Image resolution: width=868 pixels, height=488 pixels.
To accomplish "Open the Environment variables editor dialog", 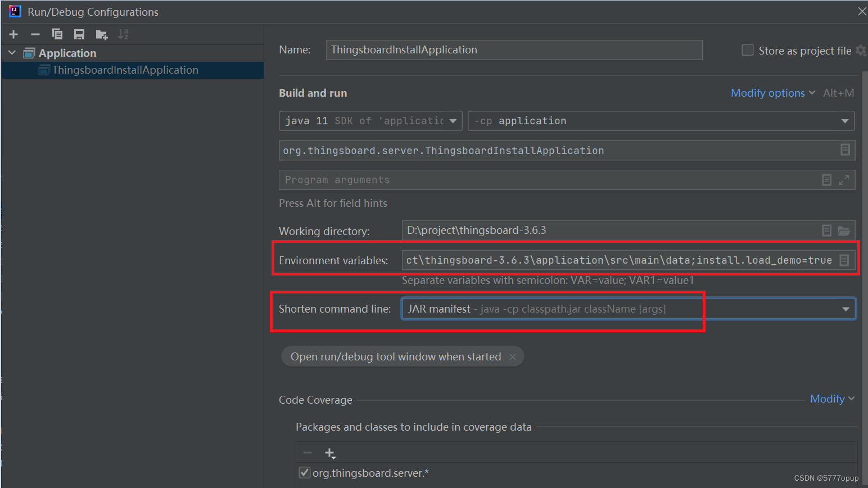I will pyautogui.click(x=844, y=260).
